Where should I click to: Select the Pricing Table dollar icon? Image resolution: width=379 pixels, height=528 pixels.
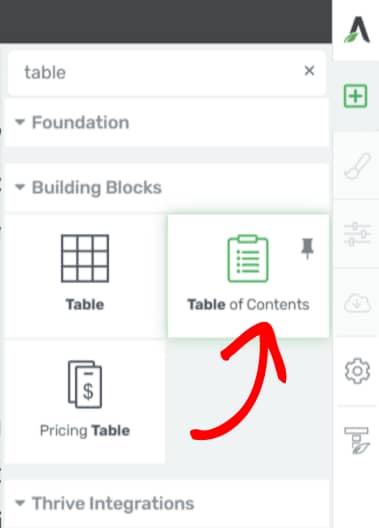point(85,384)
